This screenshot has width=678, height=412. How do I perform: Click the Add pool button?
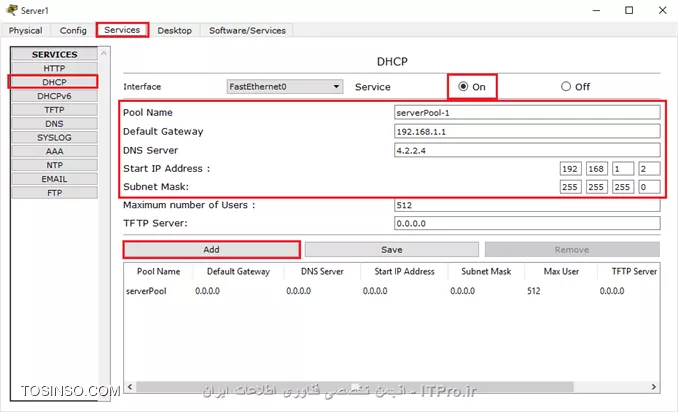click(x=211, y=249)
